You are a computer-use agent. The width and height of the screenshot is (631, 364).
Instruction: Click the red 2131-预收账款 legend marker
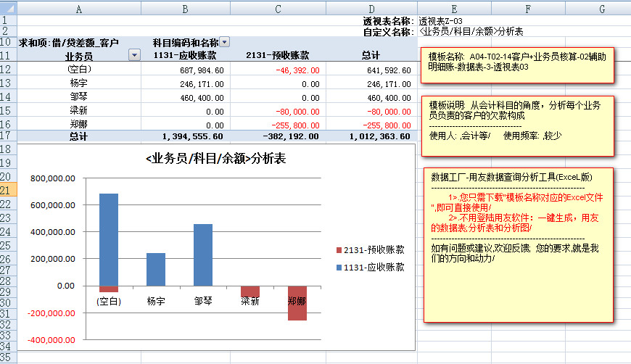(337, 250)
